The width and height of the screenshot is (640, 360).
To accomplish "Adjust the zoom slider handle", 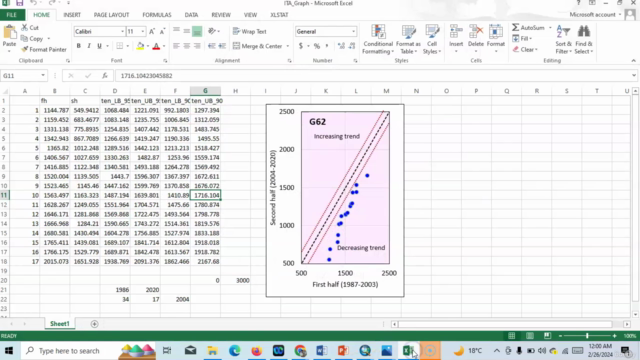I will [x=587, y=336].
